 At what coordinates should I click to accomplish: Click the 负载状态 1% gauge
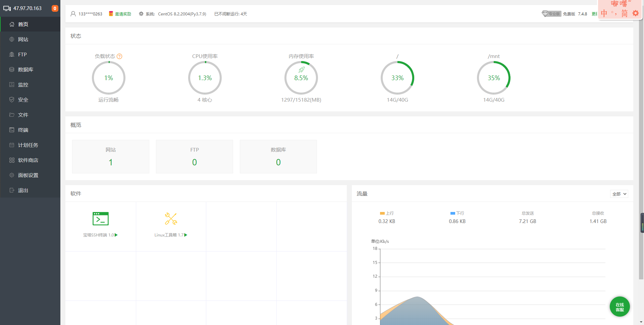pyautogui.click(x=109, y=78)
